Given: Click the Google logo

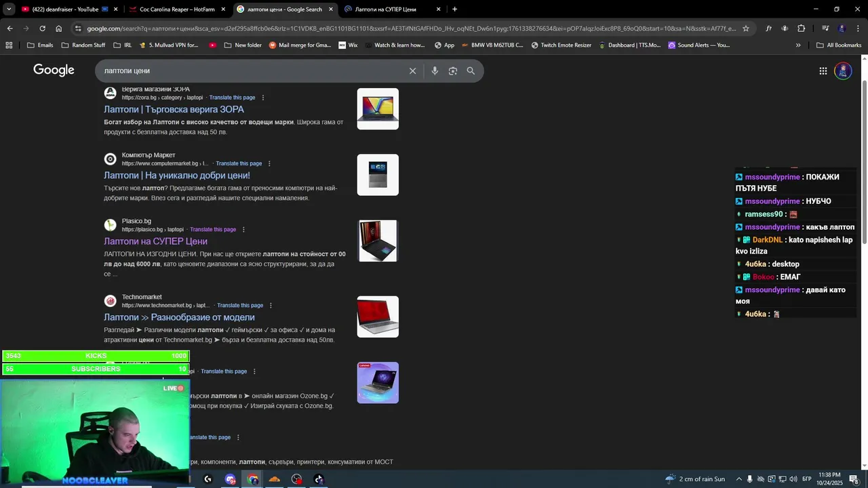Looking at the screenshot, I should pos(54,70).
